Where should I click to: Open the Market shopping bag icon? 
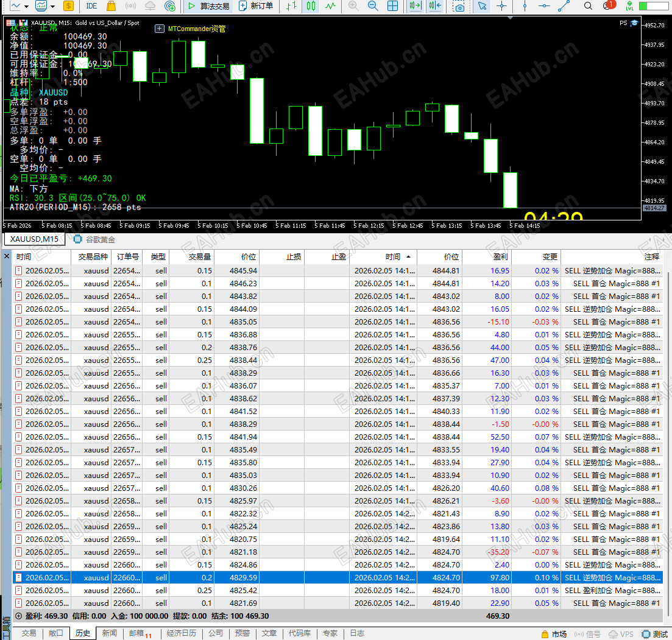111,6
